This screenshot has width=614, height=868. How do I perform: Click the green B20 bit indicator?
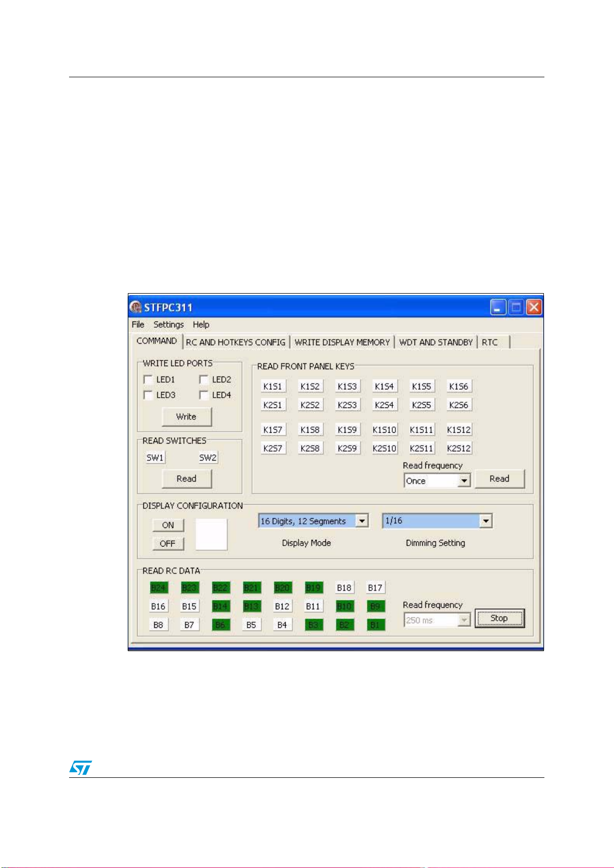click(x=283, y=588)
